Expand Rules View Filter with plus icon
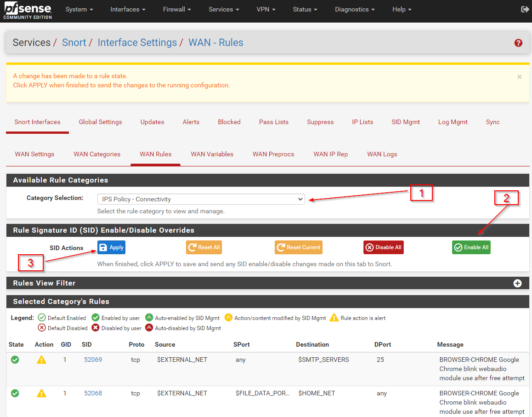 (517, 283)
